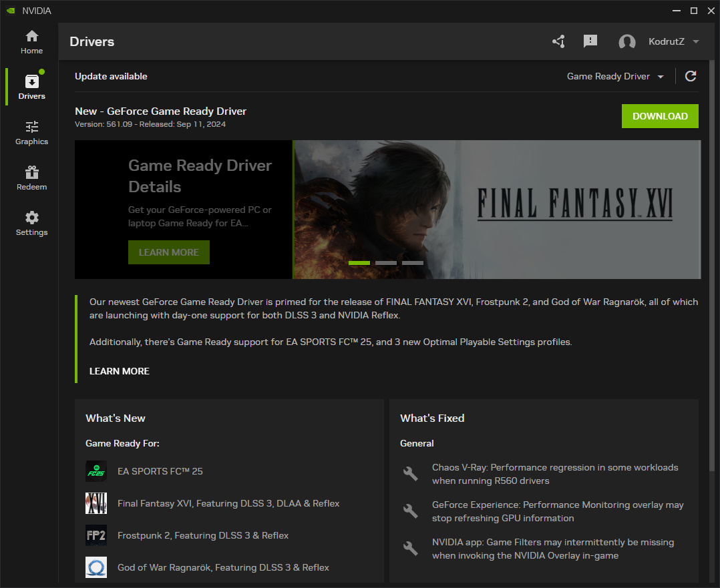Open the Game Ready Driver type dropdown
Screen dimensions: 720x588
[615, 76]
